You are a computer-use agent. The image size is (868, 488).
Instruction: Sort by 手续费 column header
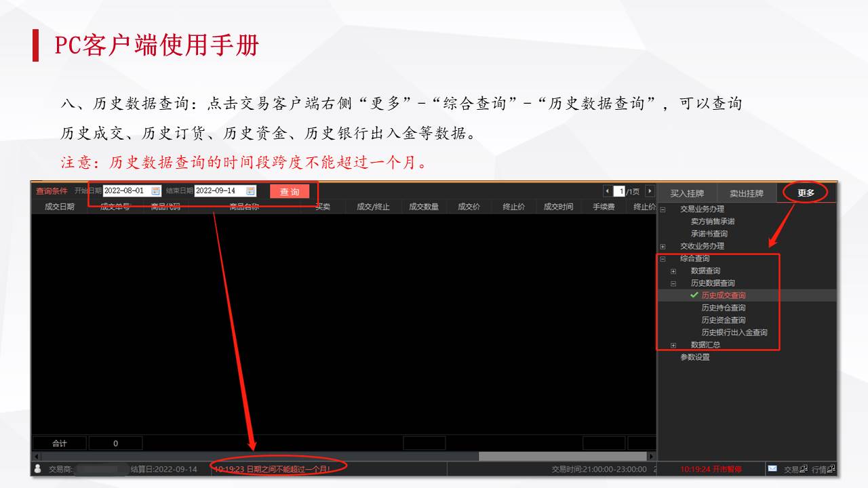[x=604, y=207]
